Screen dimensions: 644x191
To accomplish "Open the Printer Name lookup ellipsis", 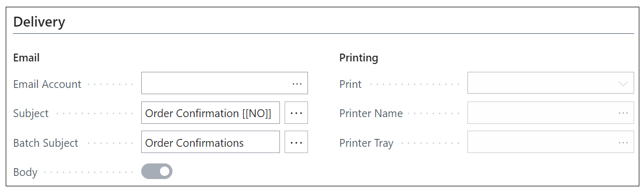I will 623,113.
